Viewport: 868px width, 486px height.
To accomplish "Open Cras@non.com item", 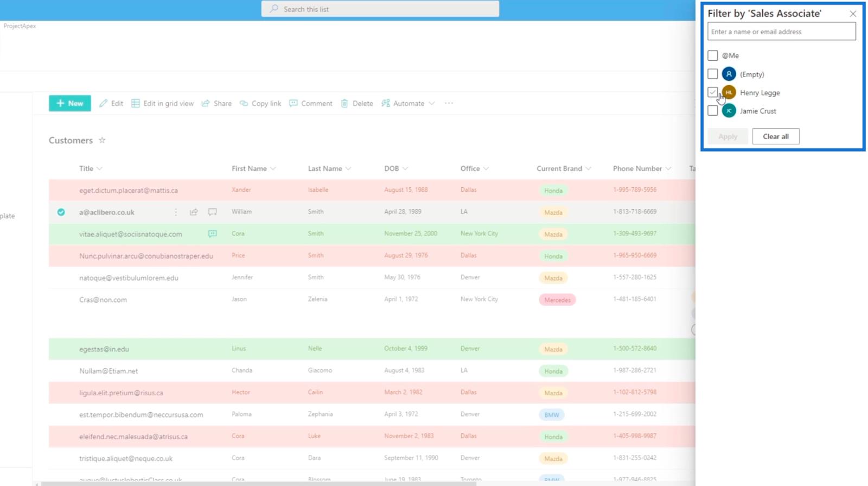I will point(103,300).
